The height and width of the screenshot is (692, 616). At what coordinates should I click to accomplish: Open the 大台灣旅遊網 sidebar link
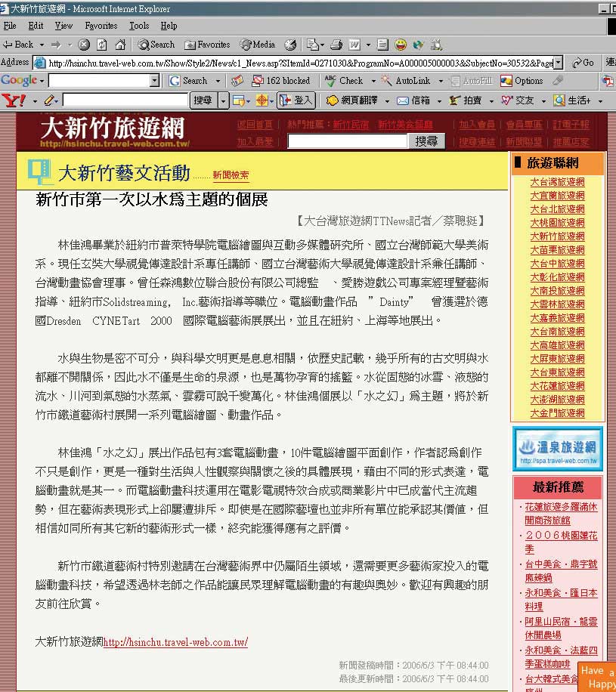557,182
